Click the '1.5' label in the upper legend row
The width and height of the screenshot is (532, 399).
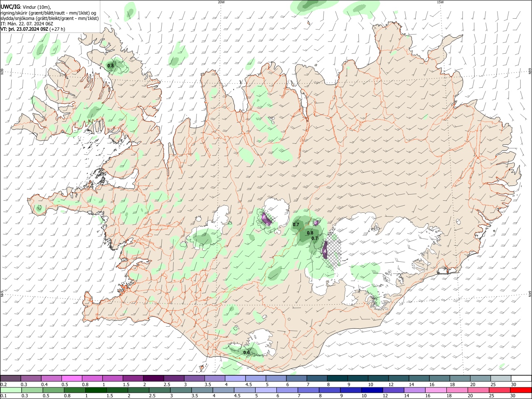click(x=126, y=384)
